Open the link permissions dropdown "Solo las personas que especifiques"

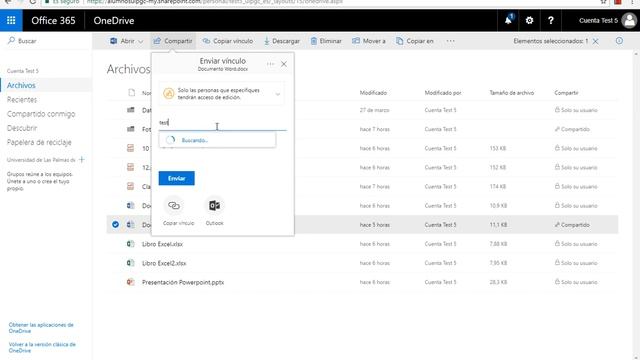(221, 94)
